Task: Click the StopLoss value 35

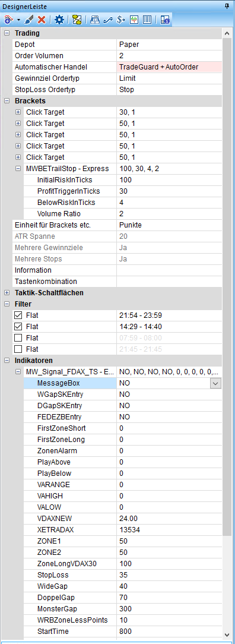Action: point(169,575)
